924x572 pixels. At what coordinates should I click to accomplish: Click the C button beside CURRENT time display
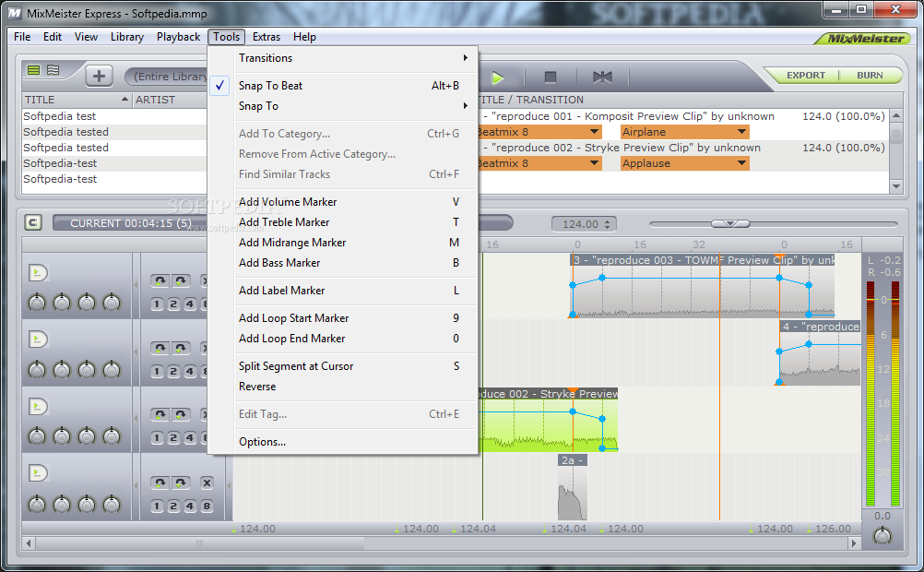tap(33, 223)
